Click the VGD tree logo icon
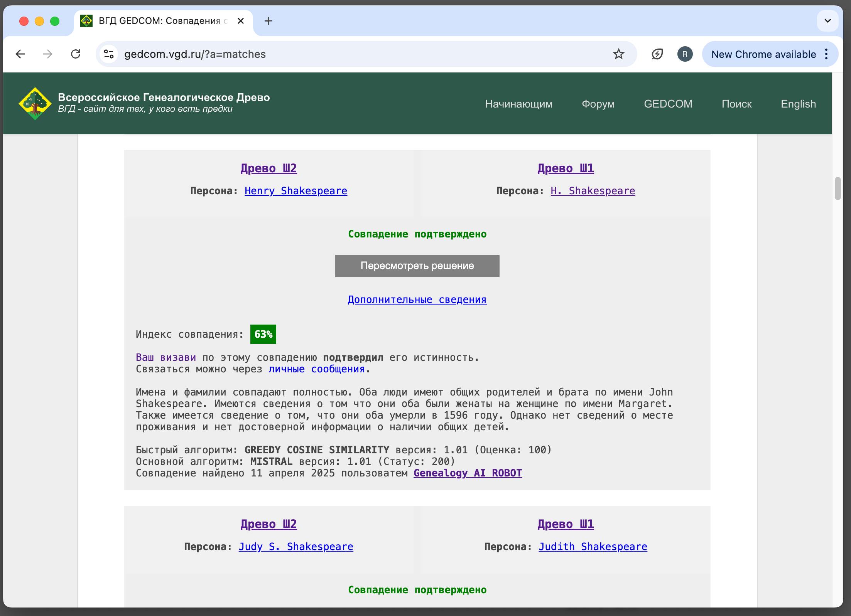Image resolution: width=851 pixels, height=616 pixels. pos(35,103)
